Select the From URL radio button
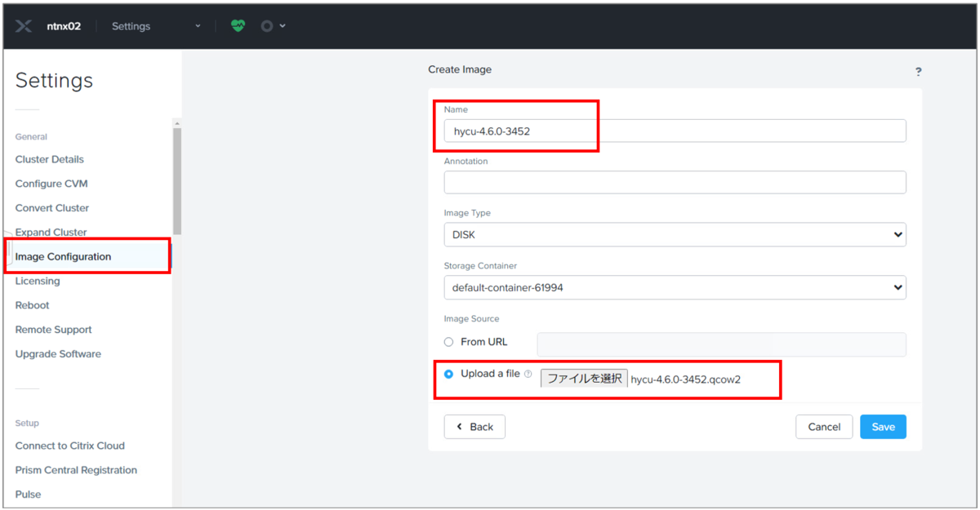 pos(448,342)
